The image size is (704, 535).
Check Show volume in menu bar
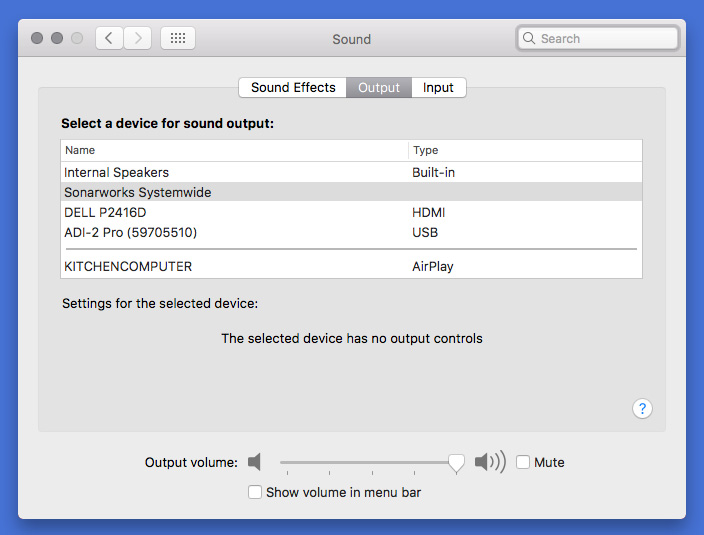tap(255, 492)
